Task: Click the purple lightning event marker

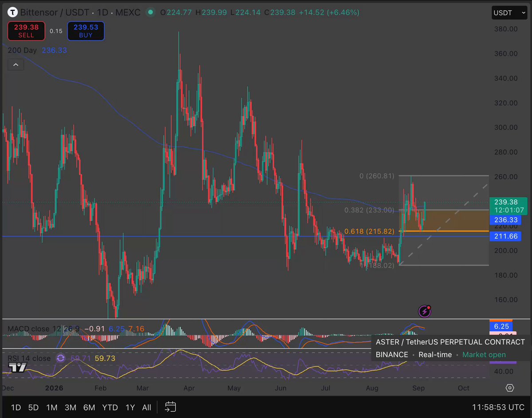Action: pyautogui.click(x=425, y=311)
